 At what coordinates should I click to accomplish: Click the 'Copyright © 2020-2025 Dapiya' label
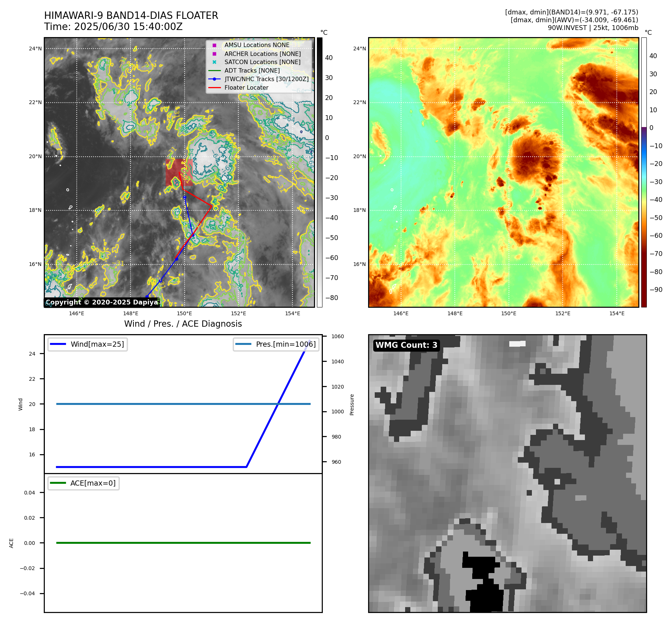pyautogui.click(x=102, y=302)
